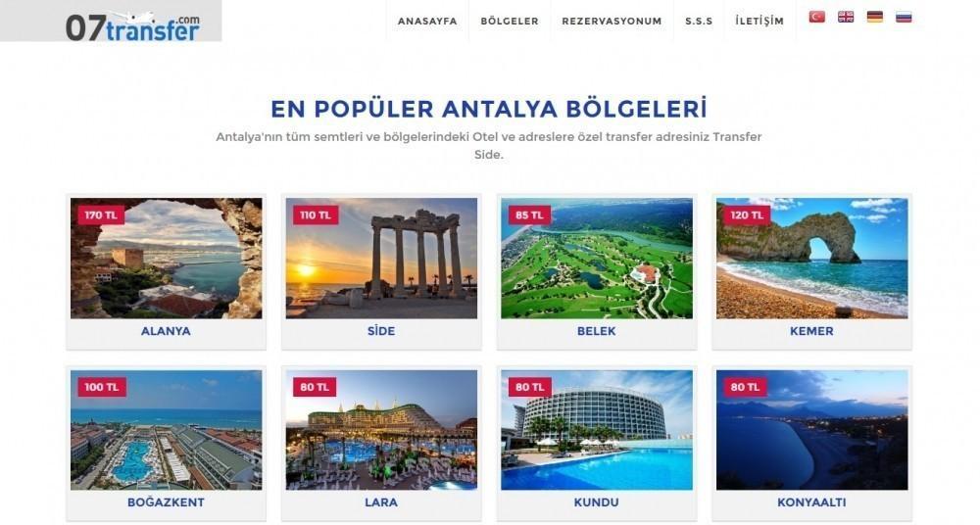
Task: Navigate to the İLETİŞİM page
Action: [x=759, y=22]
